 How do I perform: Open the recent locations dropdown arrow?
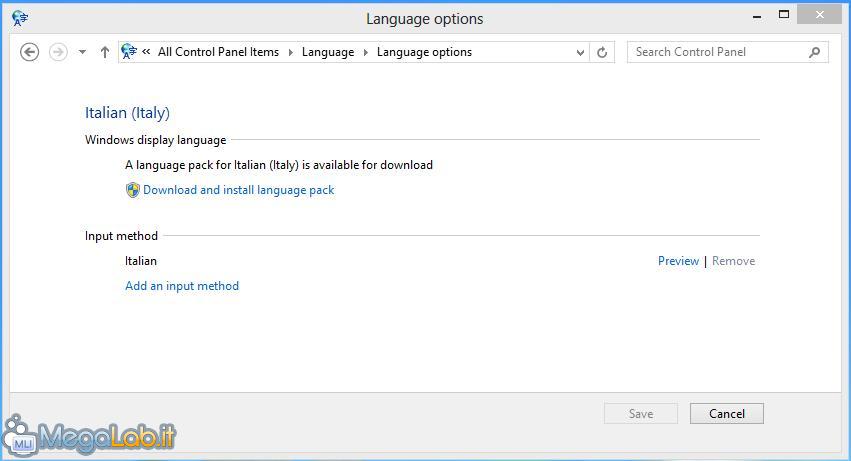(82, 52)
